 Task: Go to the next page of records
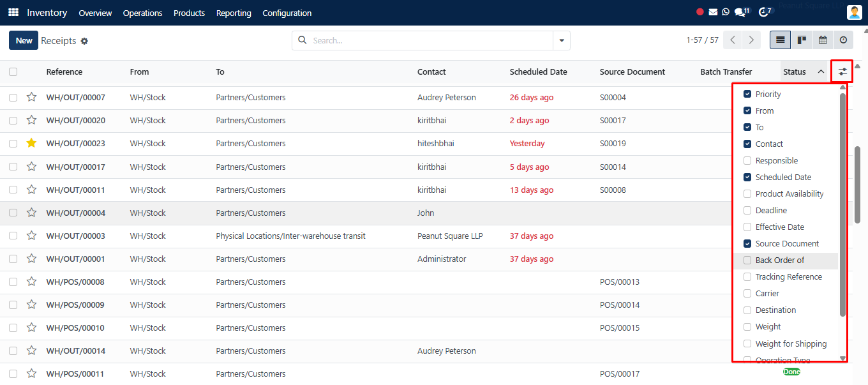pyautogui.click(x=752, y=40)
